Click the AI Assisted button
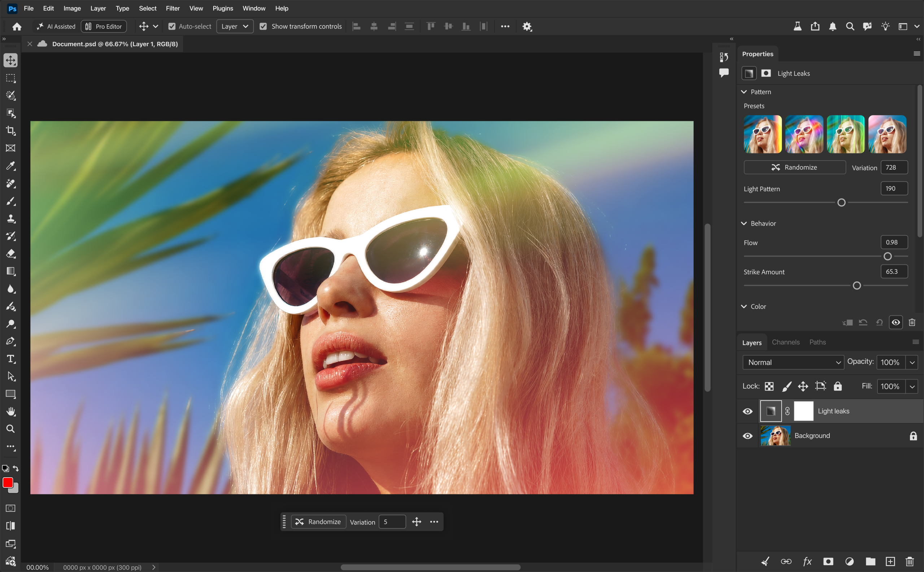Image resolution: width=924 pixels, height=572 pixels. click(56, 26)
